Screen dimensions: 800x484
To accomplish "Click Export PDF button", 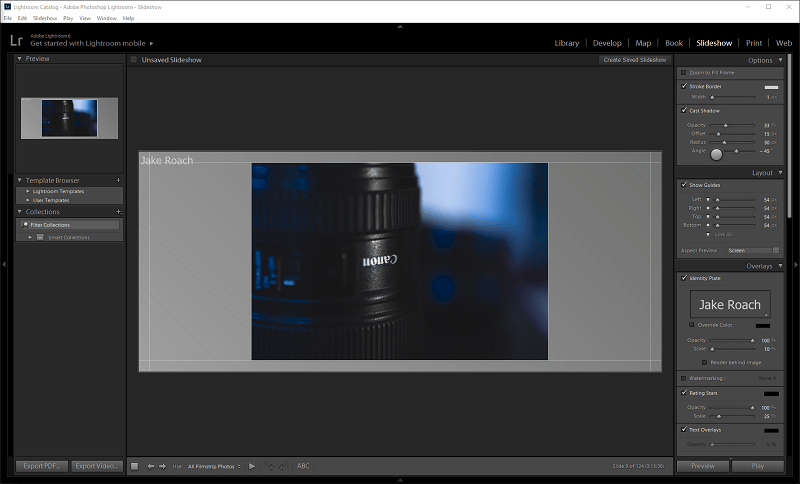I will pos(42,466).
